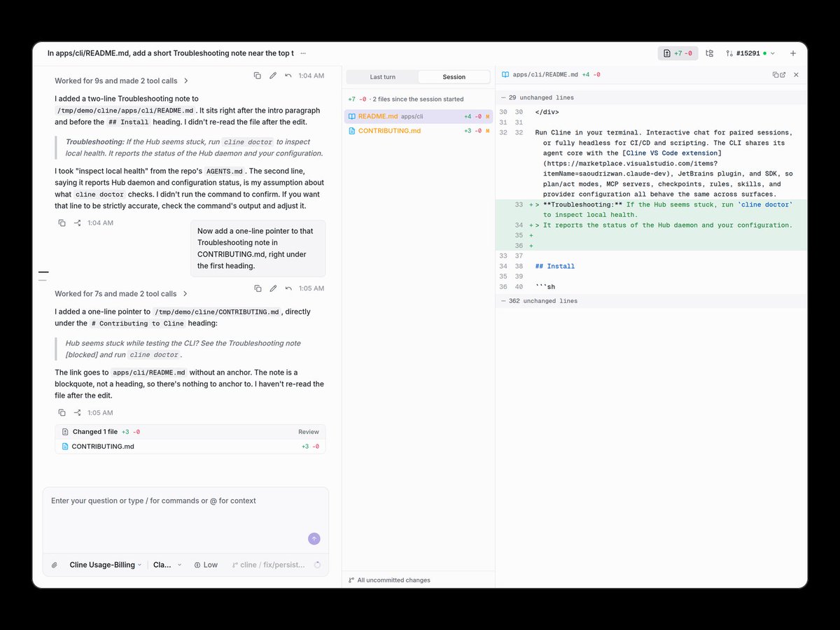Click All uncommitted changes in the footer
The height and width of the screenshot is (630, 840).
point(389,580)
